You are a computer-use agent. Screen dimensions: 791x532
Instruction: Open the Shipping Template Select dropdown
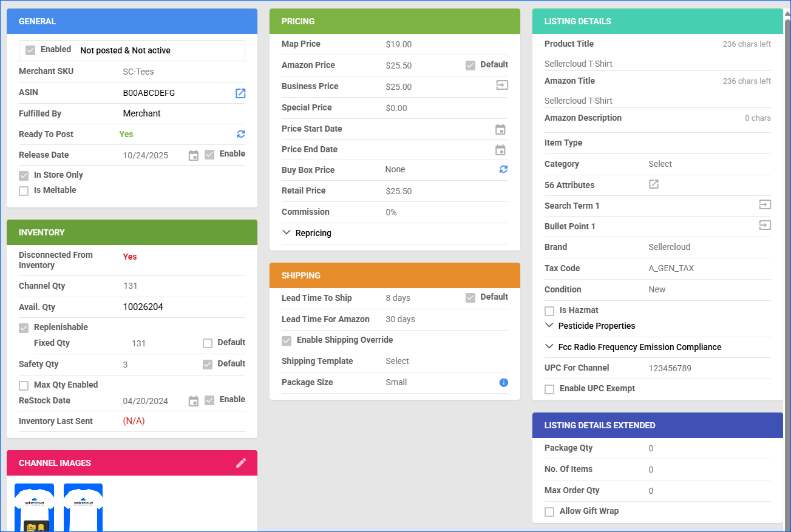[397, 361]
